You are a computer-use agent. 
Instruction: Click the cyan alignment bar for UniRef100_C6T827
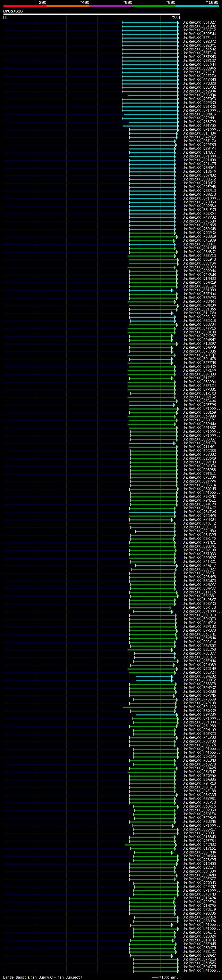[151, 23]
